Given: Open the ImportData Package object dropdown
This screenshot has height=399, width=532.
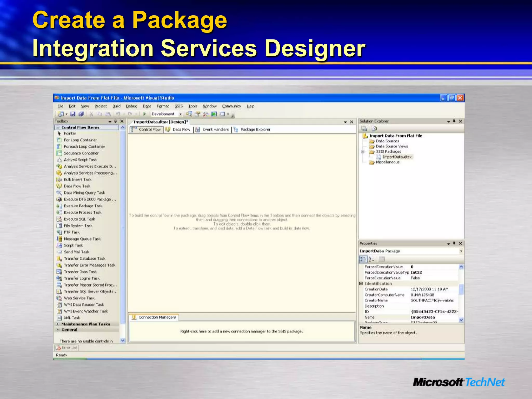Looking at the screenshot, I should (x=461, y=251).
